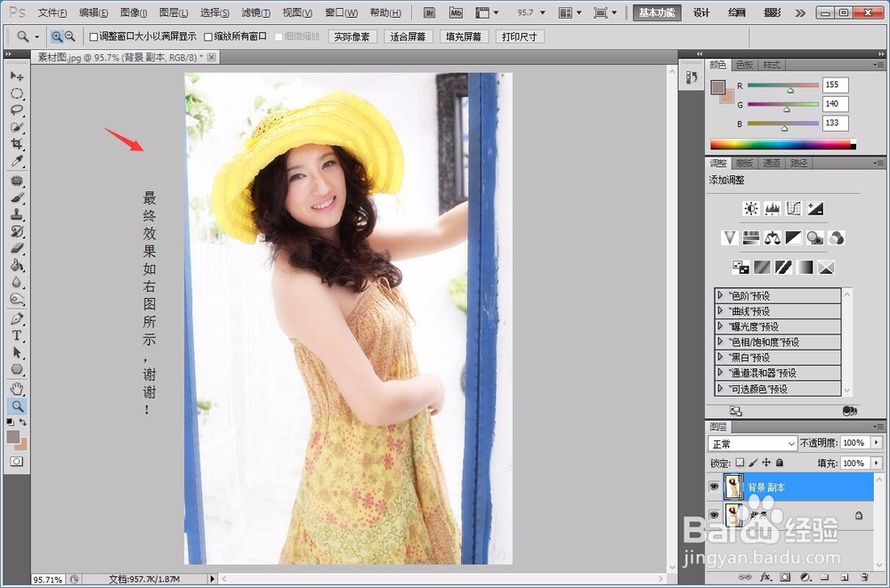Add a Brightness/Contrast adjustment
890x588 pixels.
[751, 208]
